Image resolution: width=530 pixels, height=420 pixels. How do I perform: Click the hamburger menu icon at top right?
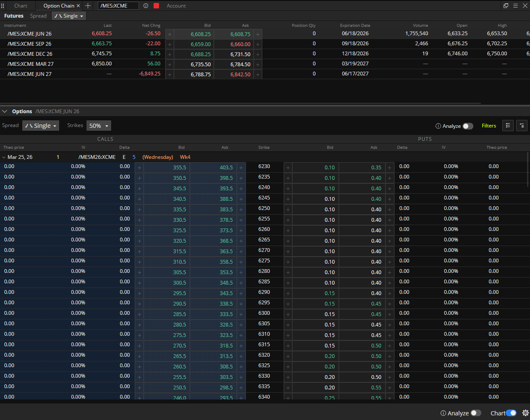pos(515,6)
